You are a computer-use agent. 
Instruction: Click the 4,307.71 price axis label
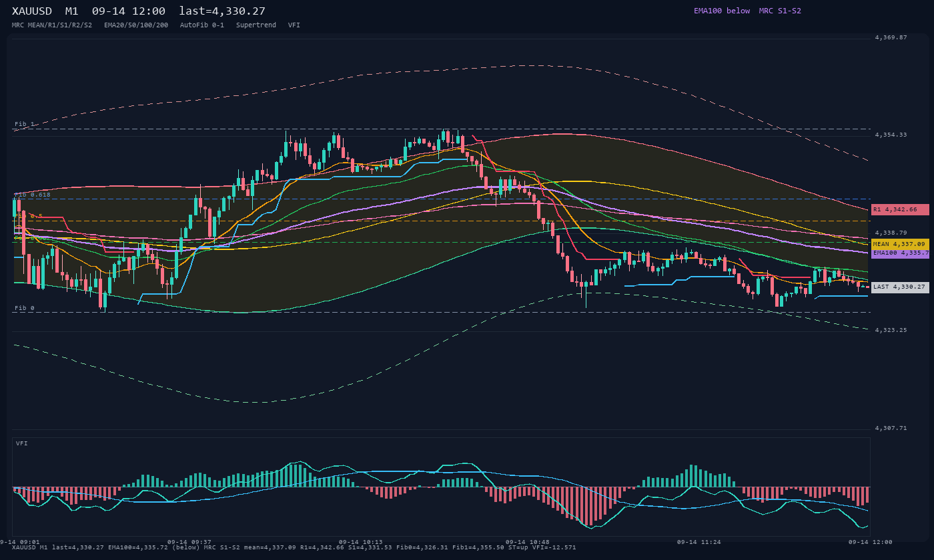click(x=891, y=428)
